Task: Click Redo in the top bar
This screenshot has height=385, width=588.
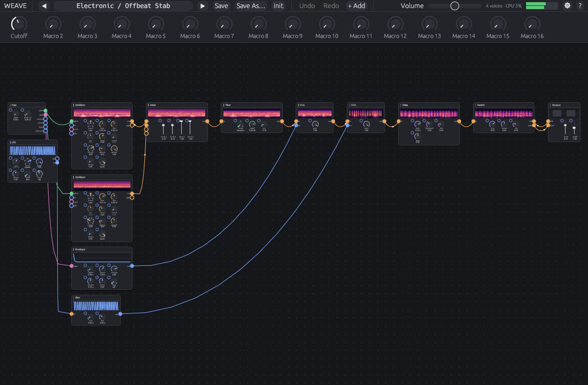Action: (x=331, y=6)
